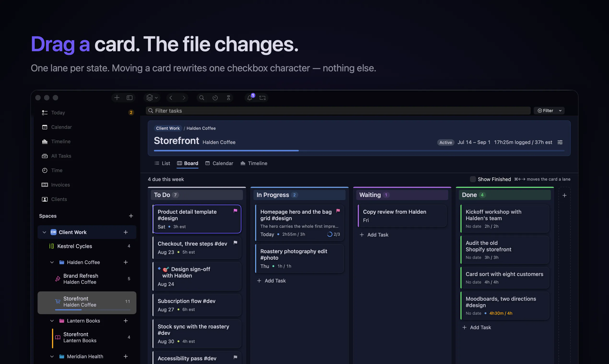Collapse the Lantern Books folder chevron
This screenshot has width=609, height=364.
point(52,321)
